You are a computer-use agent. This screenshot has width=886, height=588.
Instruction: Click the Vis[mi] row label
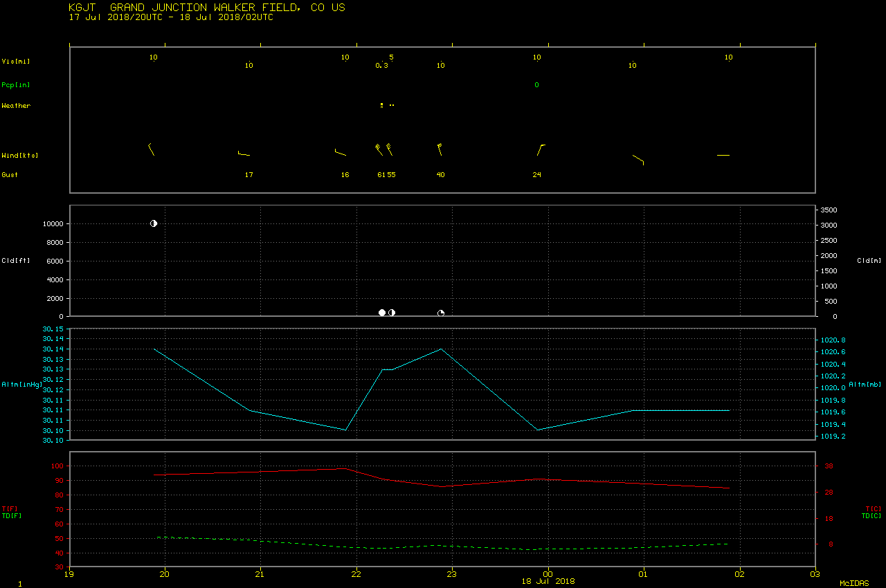(16, 61)
